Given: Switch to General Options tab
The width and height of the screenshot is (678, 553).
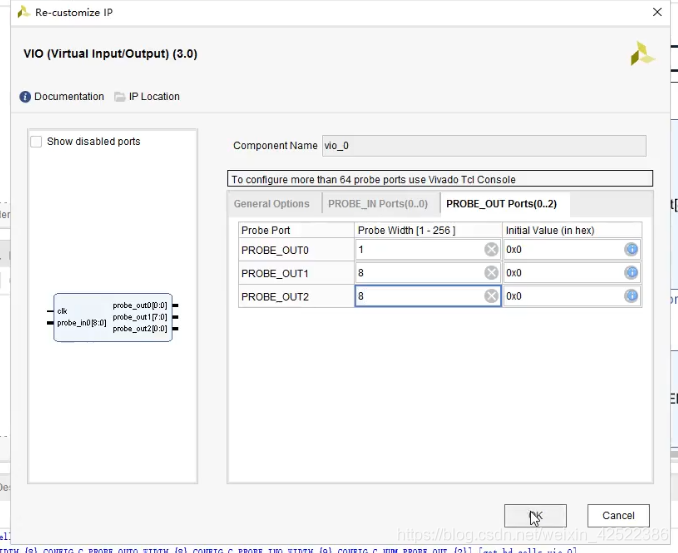Looking at the screenshot, I should 272,204.
